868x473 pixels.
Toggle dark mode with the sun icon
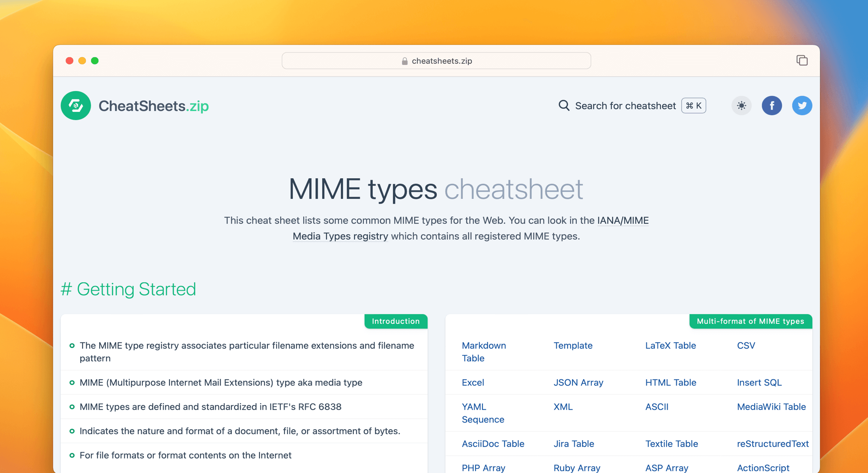pos(741,106)
